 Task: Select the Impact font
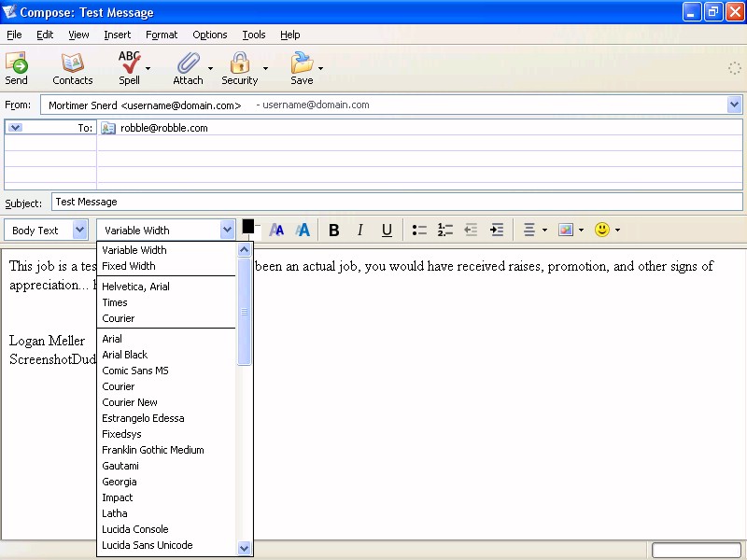(166, 498)
